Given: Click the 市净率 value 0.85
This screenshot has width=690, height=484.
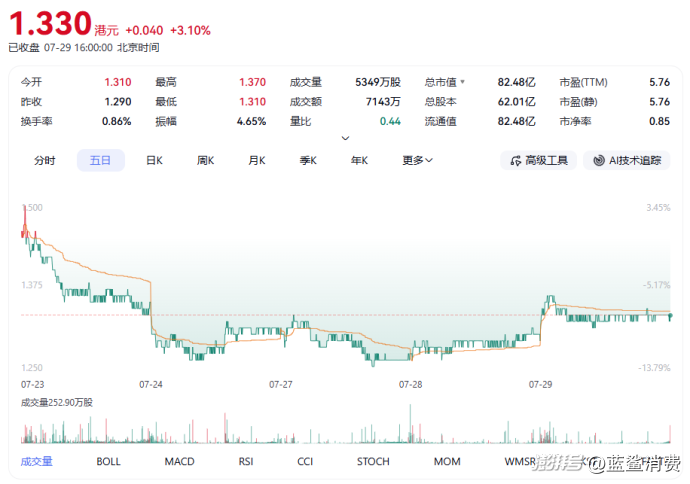Looking at the screenshot, I should [x=659, y=121].
